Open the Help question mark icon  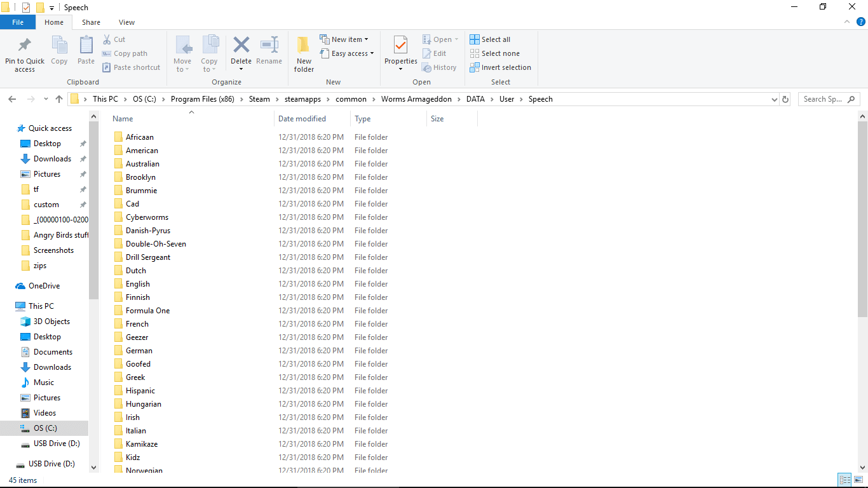pos(861,22)
